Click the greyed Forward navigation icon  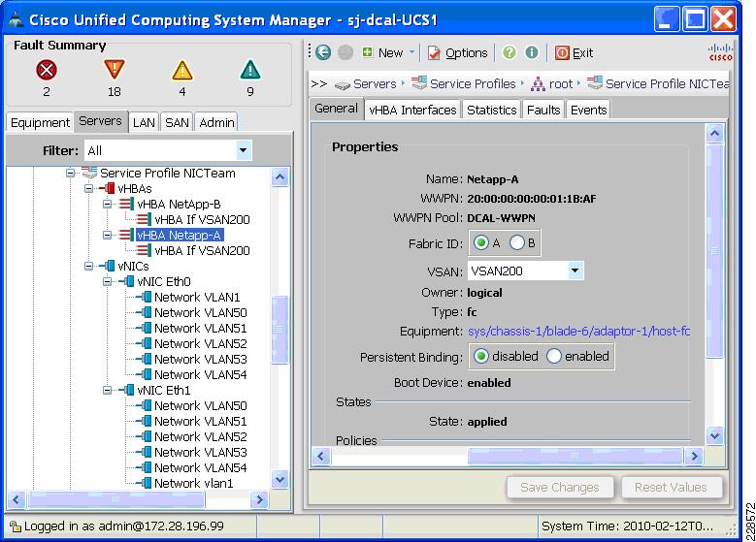pos(345,52)
